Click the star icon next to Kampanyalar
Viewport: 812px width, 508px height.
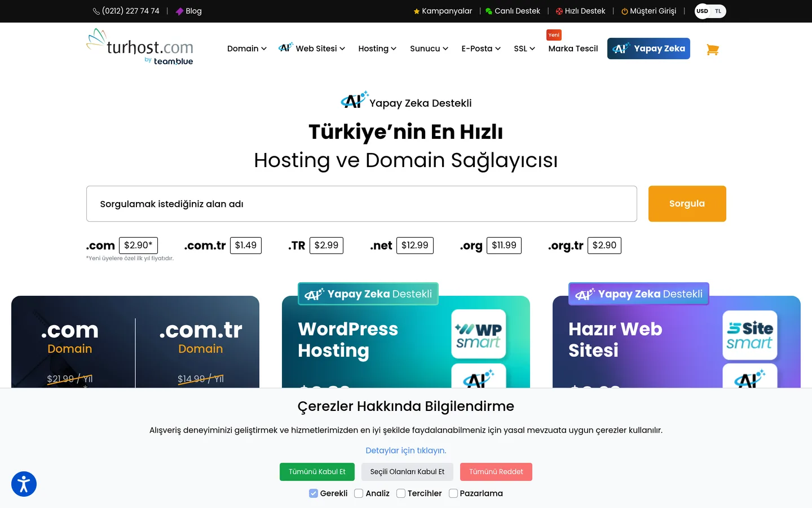pos(417,11)
